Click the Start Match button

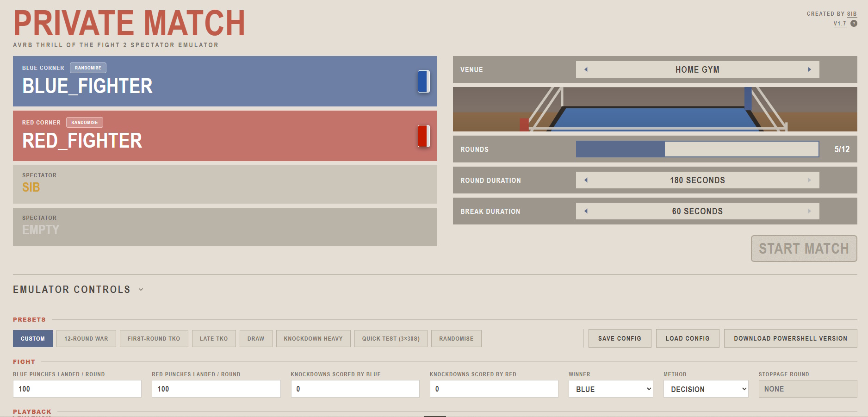point(804,249)
